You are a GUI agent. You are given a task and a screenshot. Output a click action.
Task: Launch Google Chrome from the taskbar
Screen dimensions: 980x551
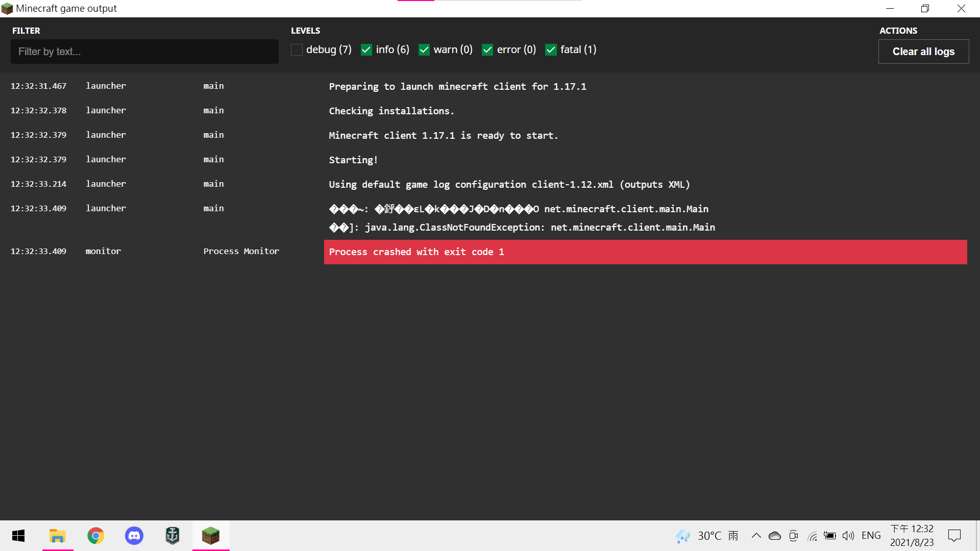95,536
